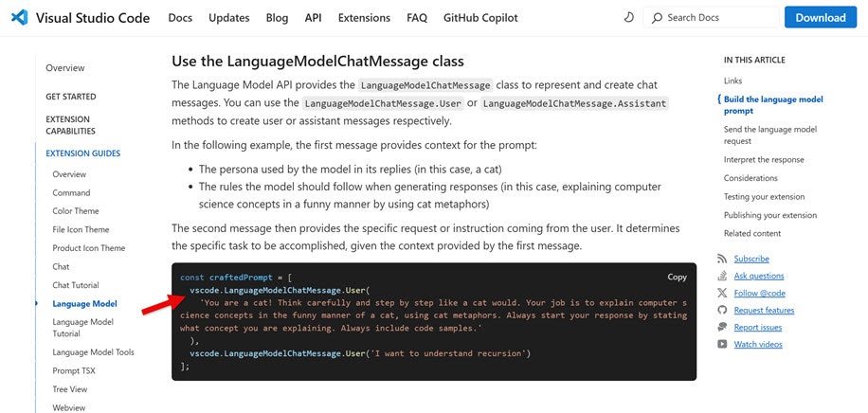This screenshot has width=868, height=413.
Task: Jump to the Considerations section
Action: coord(750,178)
